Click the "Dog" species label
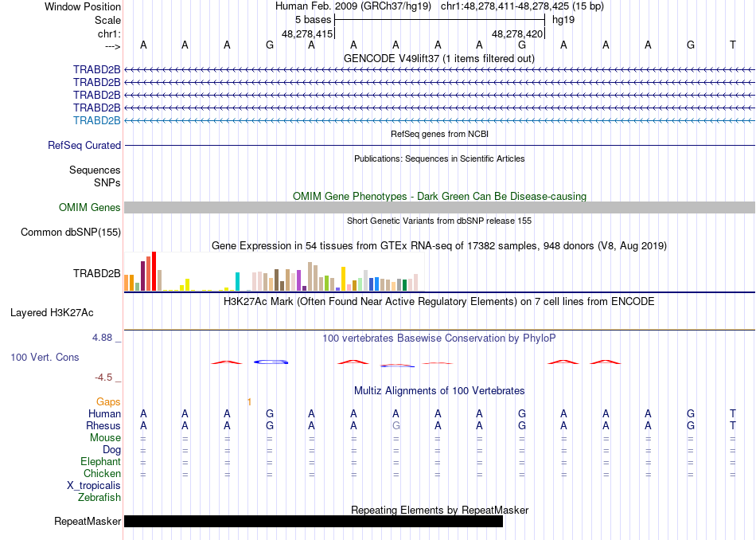 [x=111, y=450]
